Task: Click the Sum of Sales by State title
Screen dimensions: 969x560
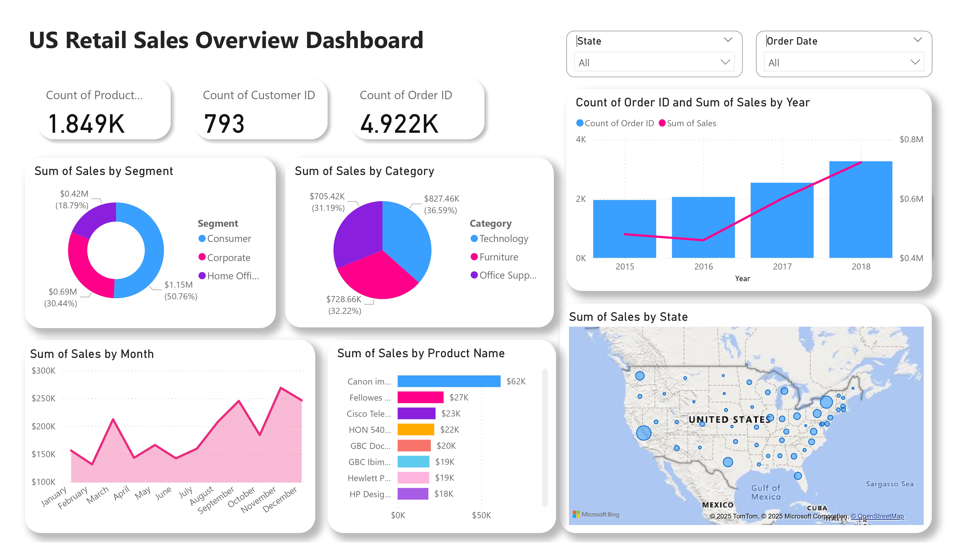Action: (628, 317)
